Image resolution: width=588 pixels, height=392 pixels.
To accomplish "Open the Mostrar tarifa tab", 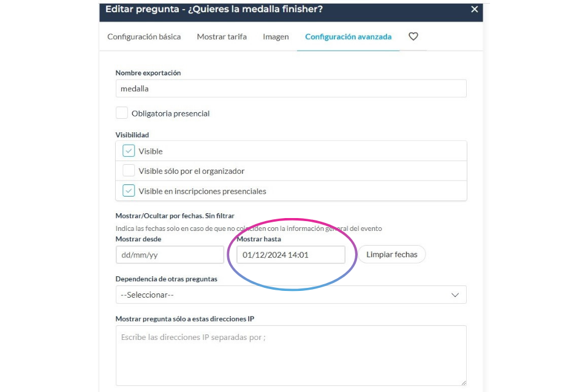I will click(222, 37).
